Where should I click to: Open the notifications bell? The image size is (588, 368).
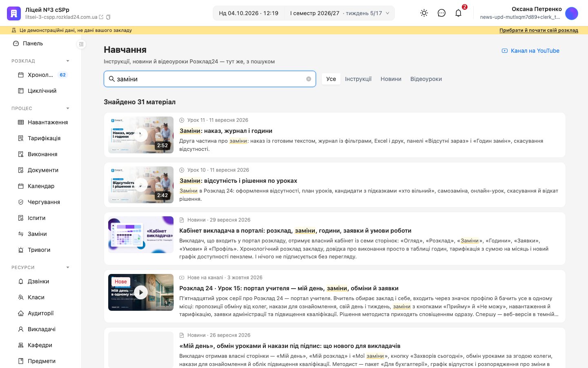click(x=459, y=13)
